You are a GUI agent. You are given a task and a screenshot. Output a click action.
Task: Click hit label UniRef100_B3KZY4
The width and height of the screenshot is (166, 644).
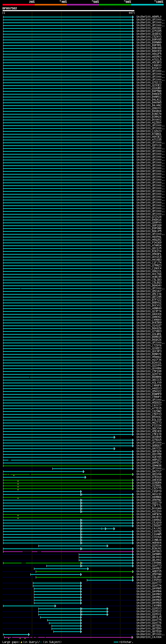point(149,251)
